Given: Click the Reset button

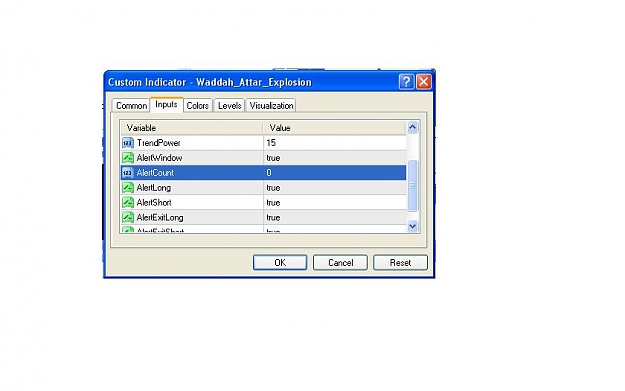Looking at the screenshot, I should pyautogui.click(x=400, y=263).
